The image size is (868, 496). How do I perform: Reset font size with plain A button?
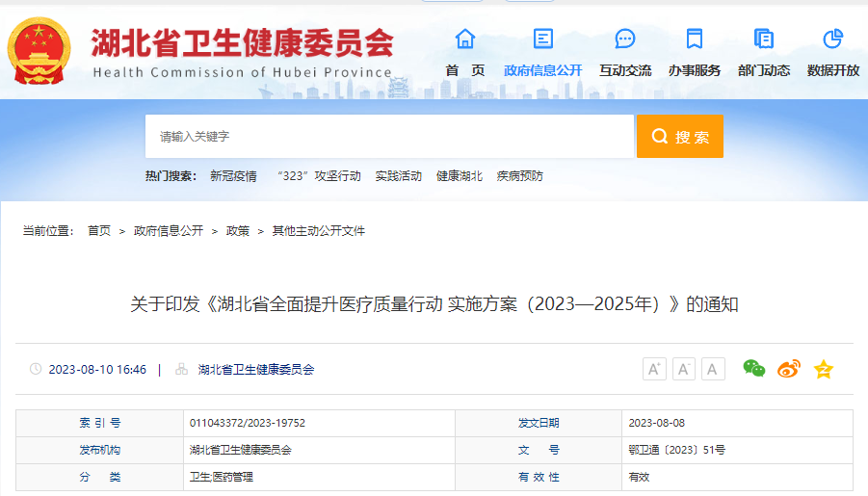[x=713, y=369]
